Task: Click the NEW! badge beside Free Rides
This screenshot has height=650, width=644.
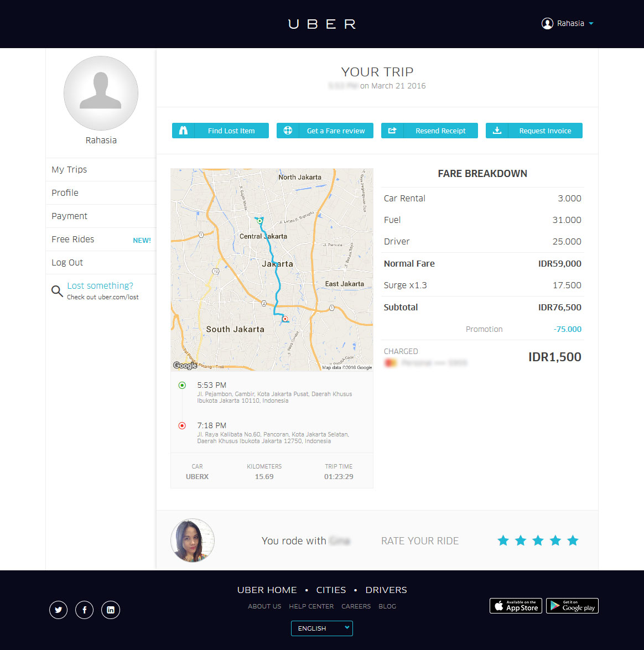Action: tap(142, 241)
